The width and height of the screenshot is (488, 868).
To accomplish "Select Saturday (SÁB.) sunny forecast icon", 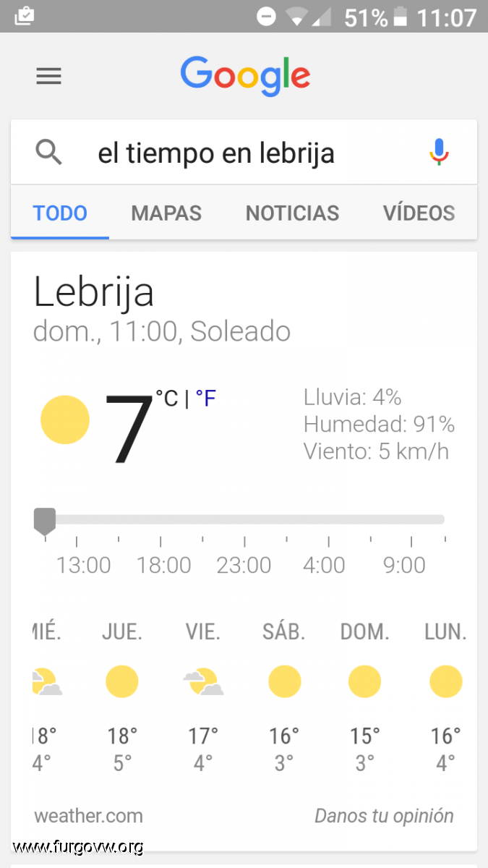I will tap(284, 681).
